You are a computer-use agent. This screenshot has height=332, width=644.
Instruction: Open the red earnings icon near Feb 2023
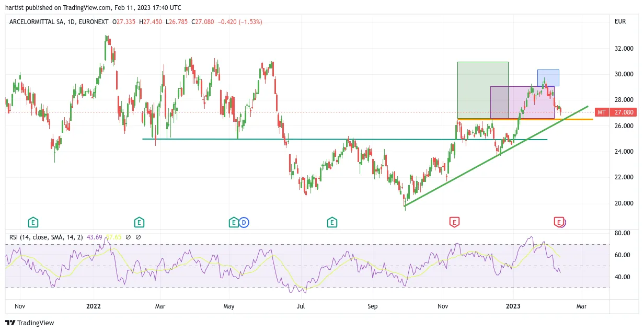coord(559,223)
